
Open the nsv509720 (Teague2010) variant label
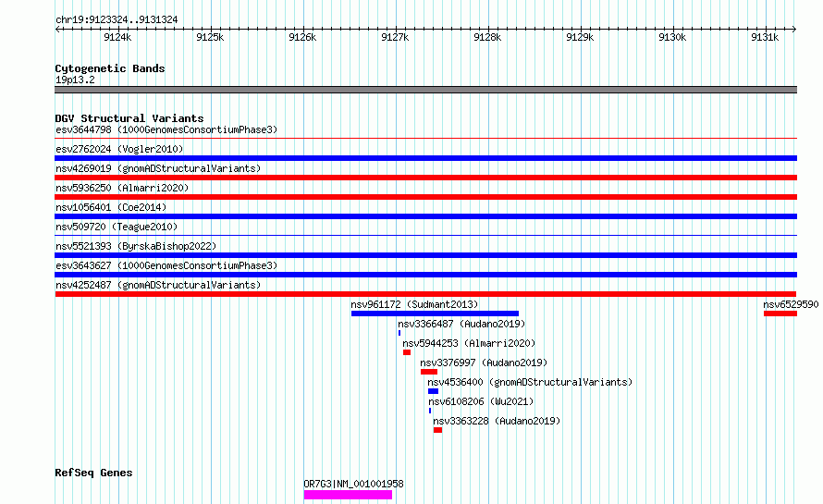pos(117,227)
